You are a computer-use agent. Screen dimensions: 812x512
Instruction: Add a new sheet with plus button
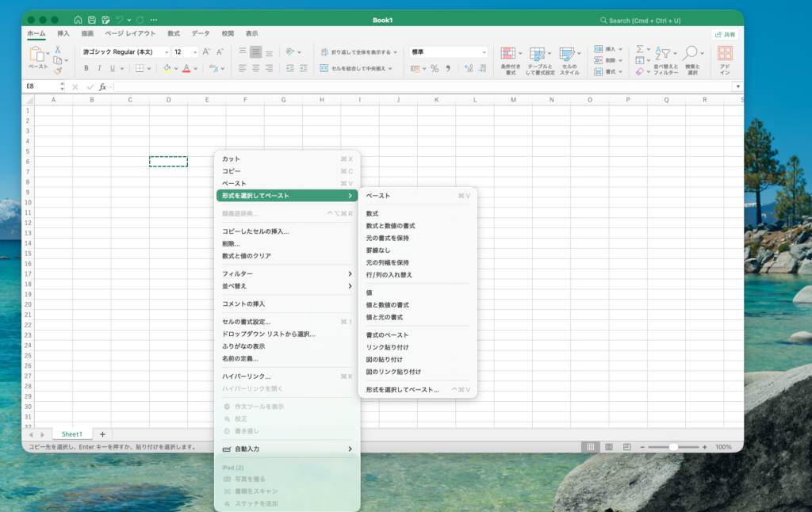(x=102, y=434)
